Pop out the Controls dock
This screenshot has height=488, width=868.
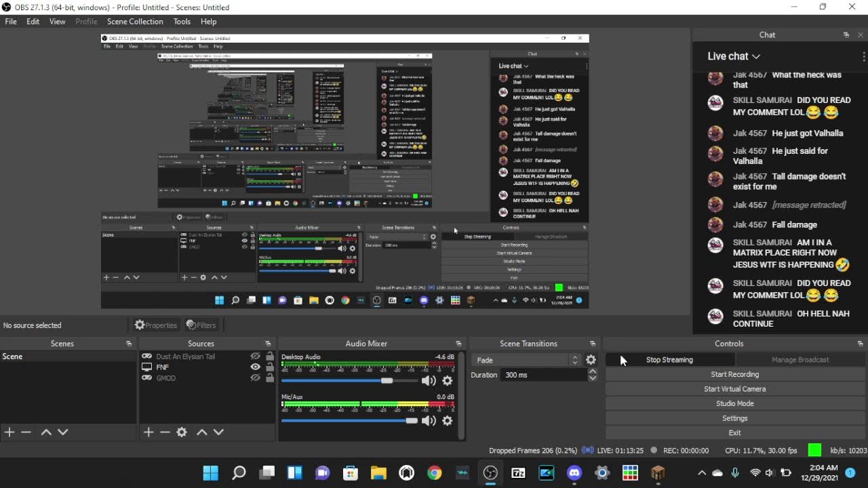click(860, 344)
